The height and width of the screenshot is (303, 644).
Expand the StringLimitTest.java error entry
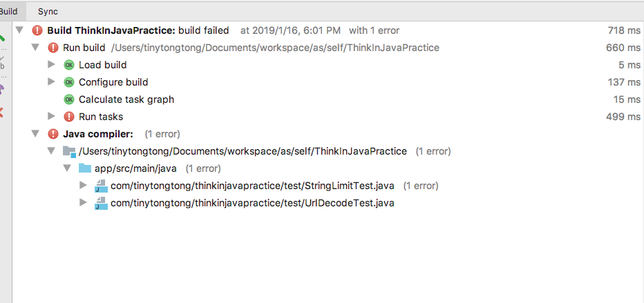pyautogui.click(x=83, y=186)
